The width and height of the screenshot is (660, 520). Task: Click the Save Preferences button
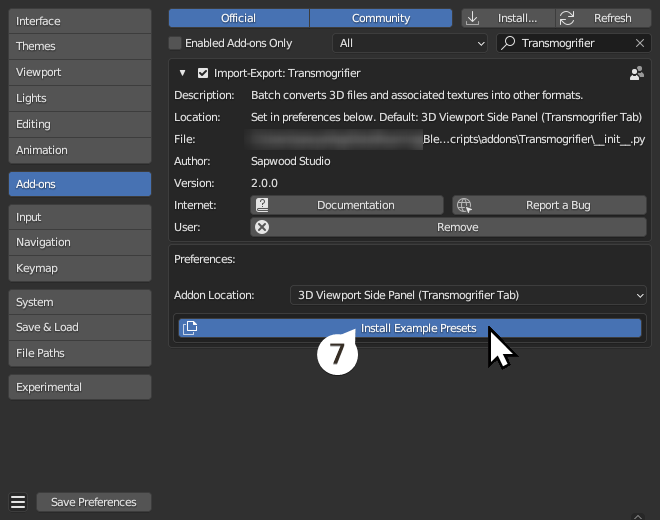tap(93, 502)
